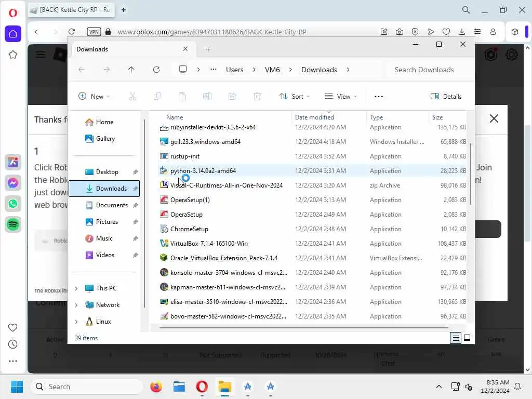Show hidden tray icons chevron
The height and width of the screenshot is (399, 532).
pos(438,387)
